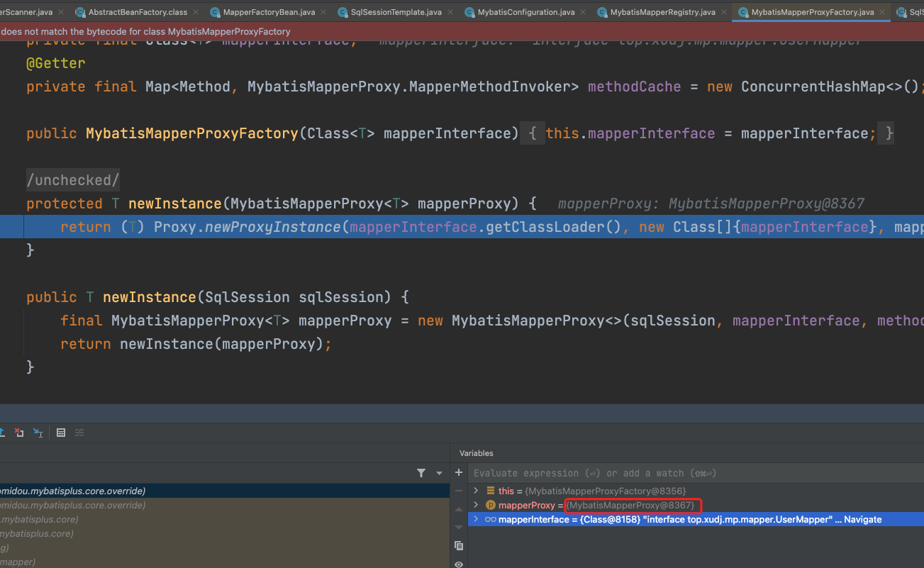Switch to MybatisConfiguration.java tab

click(x=525, y=12)
